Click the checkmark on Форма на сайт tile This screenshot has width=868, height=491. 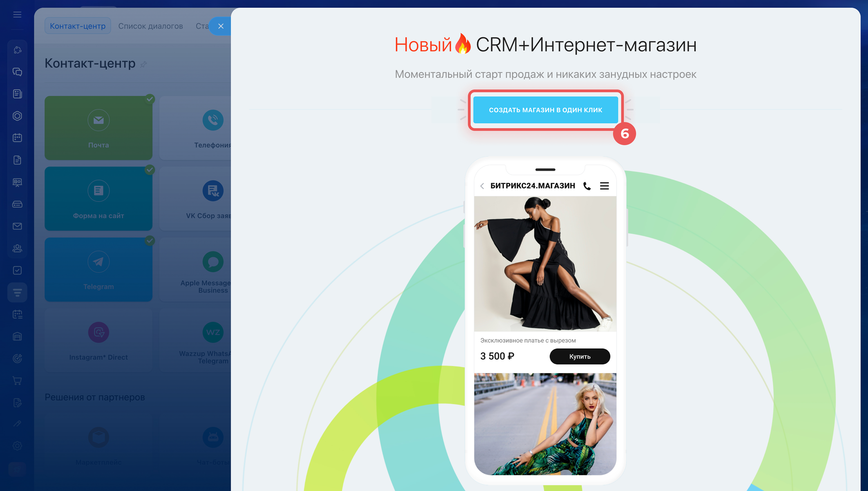click(150, 170)
